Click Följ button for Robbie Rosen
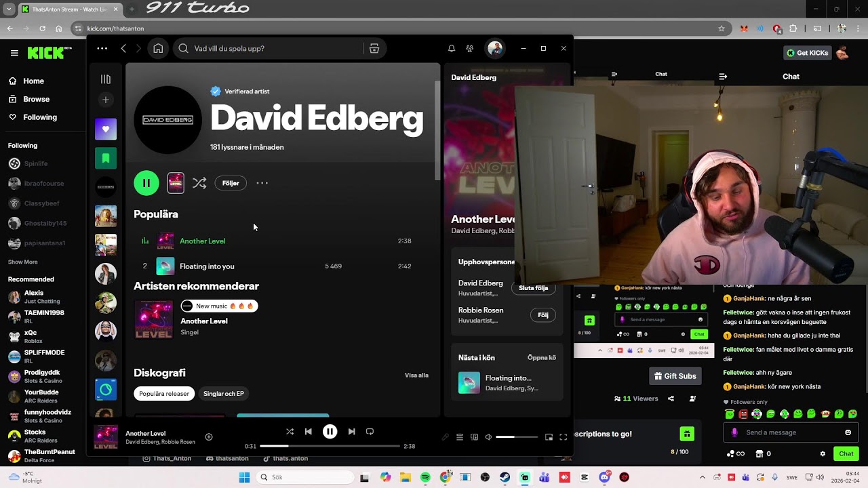 (542, 315)
